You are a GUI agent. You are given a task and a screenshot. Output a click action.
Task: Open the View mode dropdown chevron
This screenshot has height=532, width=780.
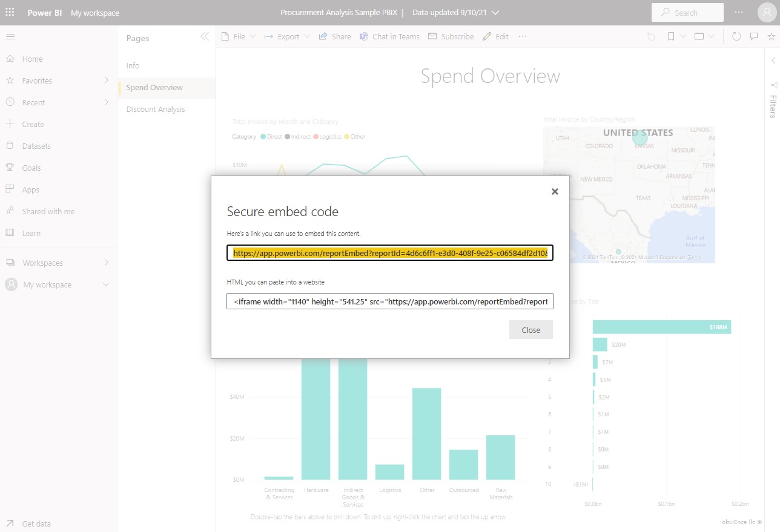pyautogui.click(x=711, y=36)
